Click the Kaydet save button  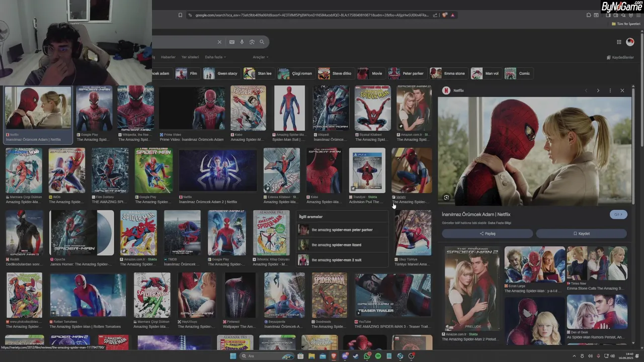(581, 233)
